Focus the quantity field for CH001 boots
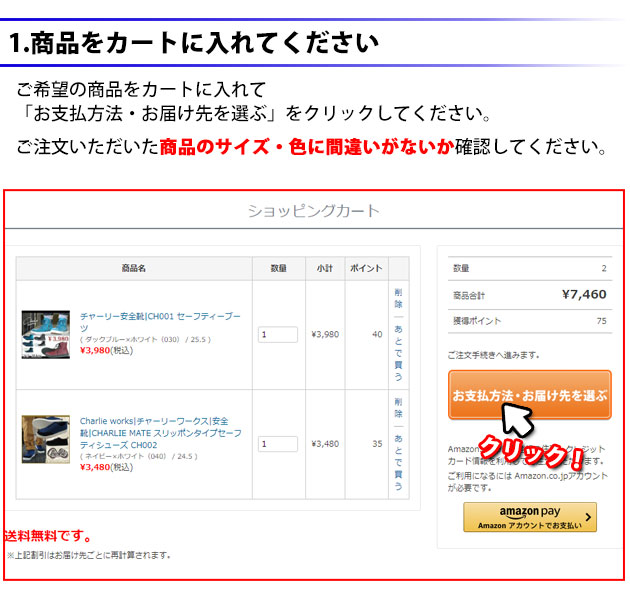The height and width of the screenshot is (615, 630). [277, 335]
